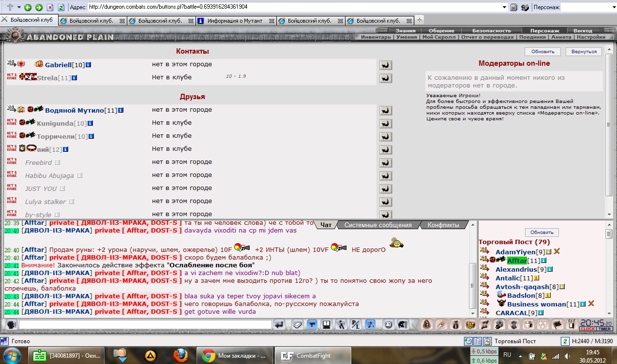Open the smiley emoticons picker

(388, 324)
